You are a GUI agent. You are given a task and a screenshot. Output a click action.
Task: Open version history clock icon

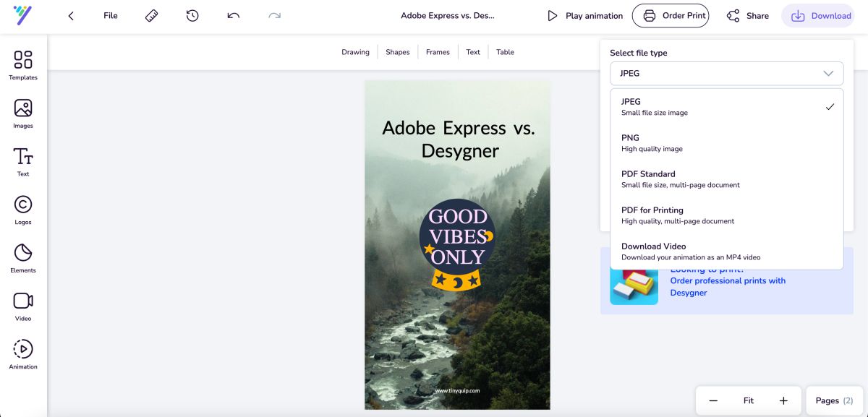pos(192,15)
